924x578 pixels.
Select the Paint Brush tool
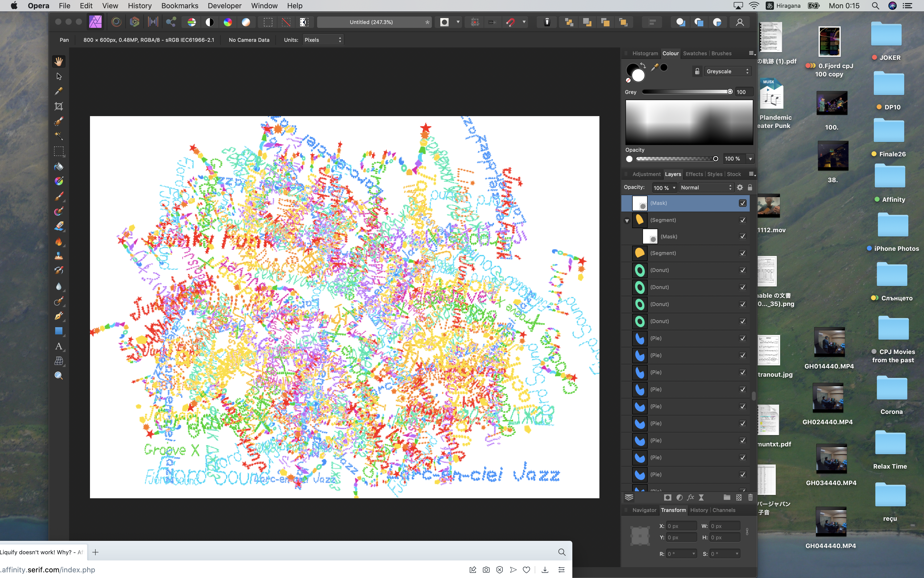pos(59,196)
